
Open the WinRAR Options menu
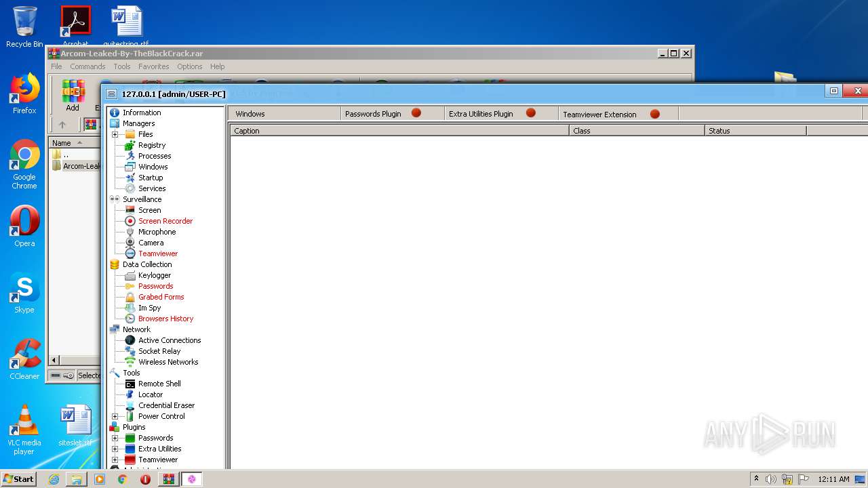click(x=190, y=66)
